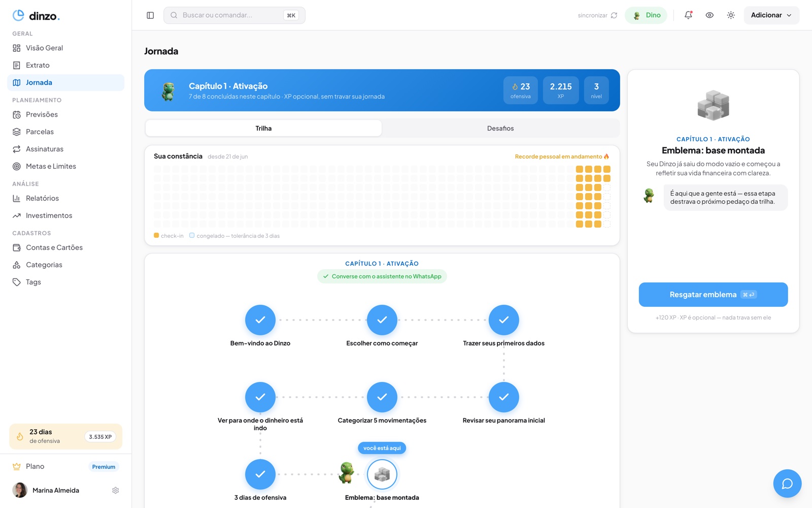Click the Categorias shapes icon
Viewport: 812px width, 508px height.
(17, 265)
